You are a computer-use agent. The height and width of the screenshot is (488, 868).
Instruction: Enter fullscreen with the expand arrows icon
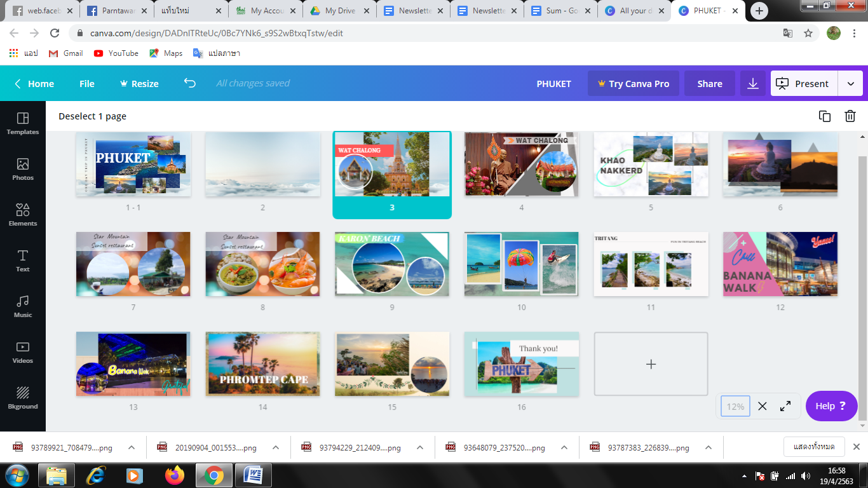click(785, 406)
